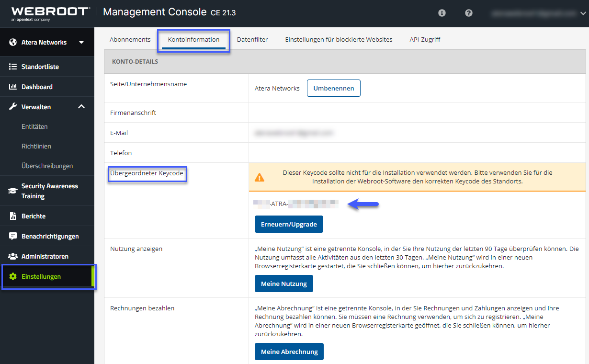Open the help question mark icon
Screen dimensions: 589x364
click(x=469, y=13)
